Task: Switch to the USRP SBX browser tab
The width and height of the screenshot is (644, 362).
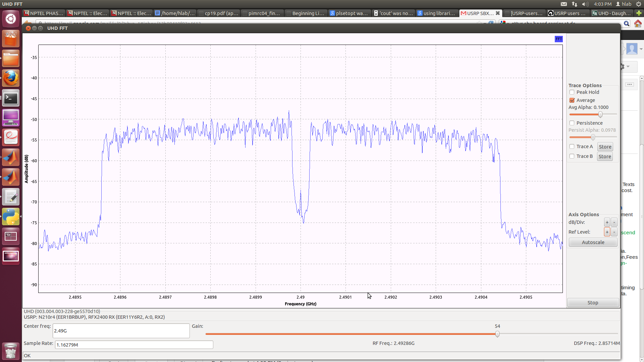Action: (x=478, y=13)
